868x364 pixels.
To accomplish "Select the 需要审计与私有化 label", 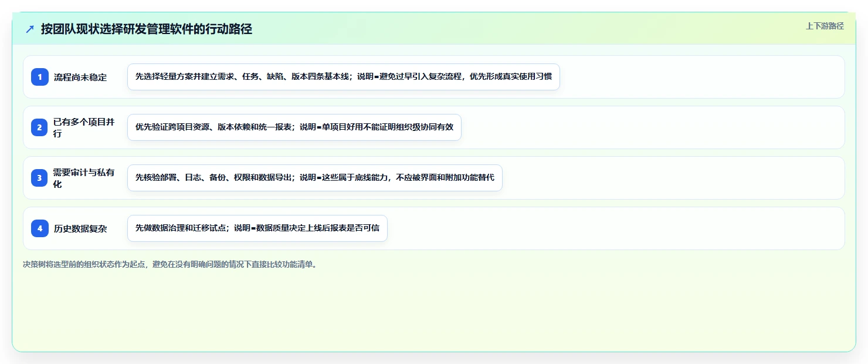I will coord(84,178).
